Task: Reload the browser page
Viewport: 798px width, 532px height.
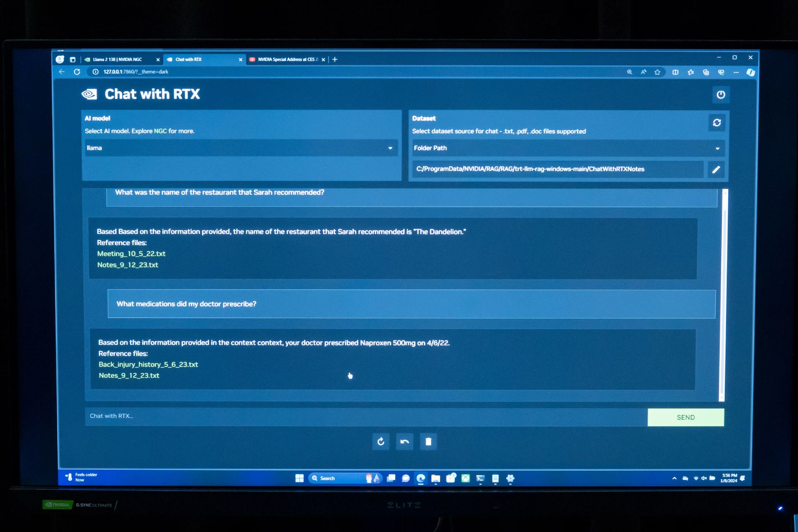Action: pyautogui.click(x=77, y=72)
